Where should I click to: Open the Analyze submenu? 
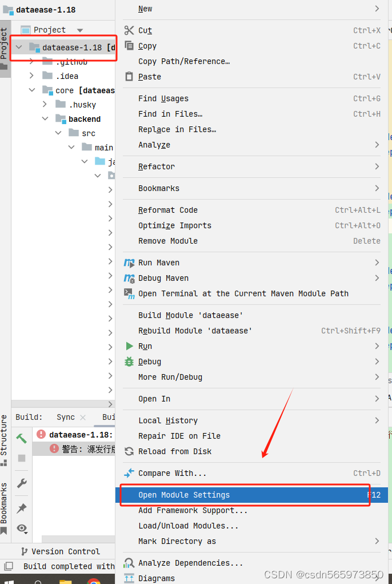(x=252, y=145)
